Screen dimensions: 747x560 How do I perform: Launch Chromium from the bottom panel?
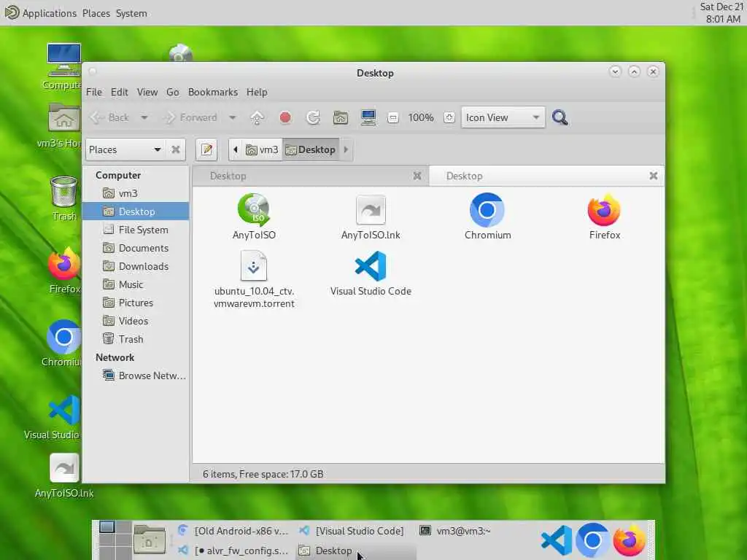click(592, 540)
